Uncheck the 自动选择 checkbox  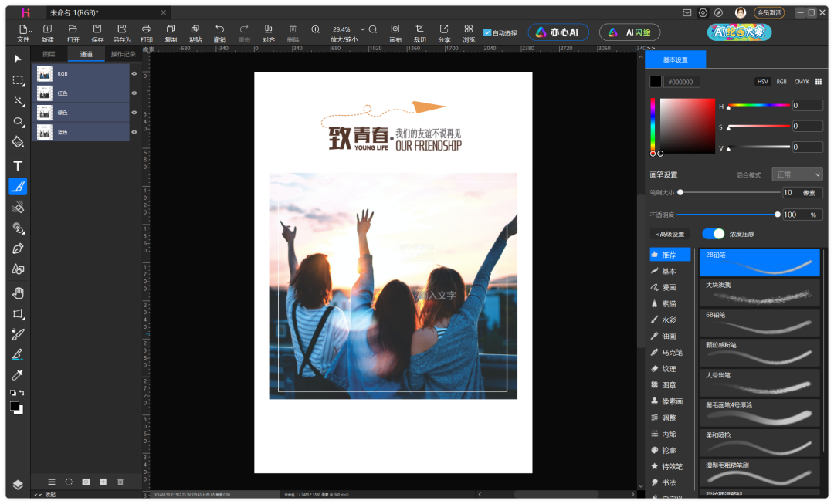tap(487, 32)
